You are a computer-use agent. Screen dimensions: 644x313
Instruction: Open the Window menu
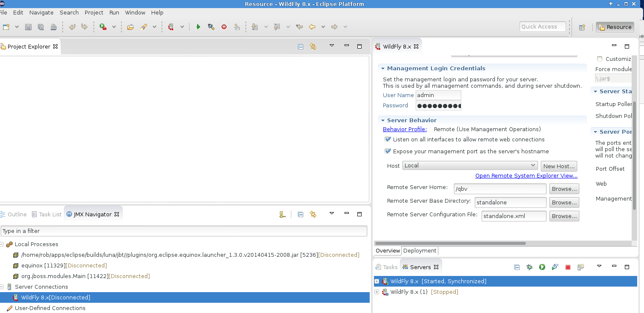click(x=135, y=13)
